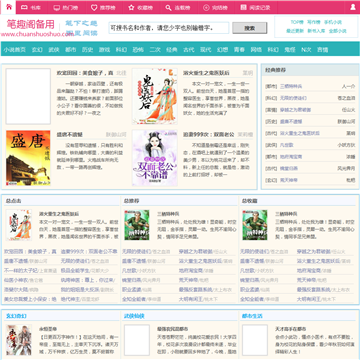Open the 双面老公不靠谱 cover thumbnail
The image size is (360, 360).
pos(155,158)
